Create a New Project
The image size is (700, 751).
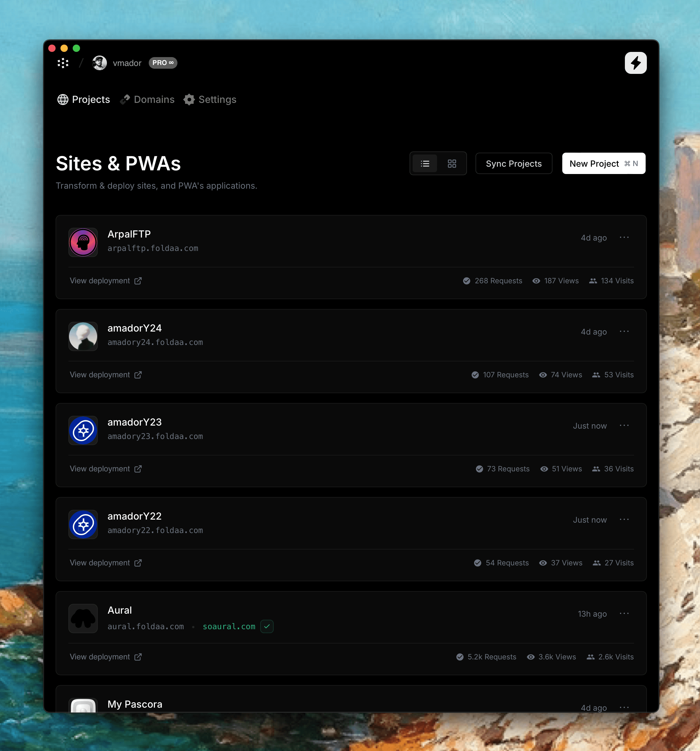coord(603,164)
